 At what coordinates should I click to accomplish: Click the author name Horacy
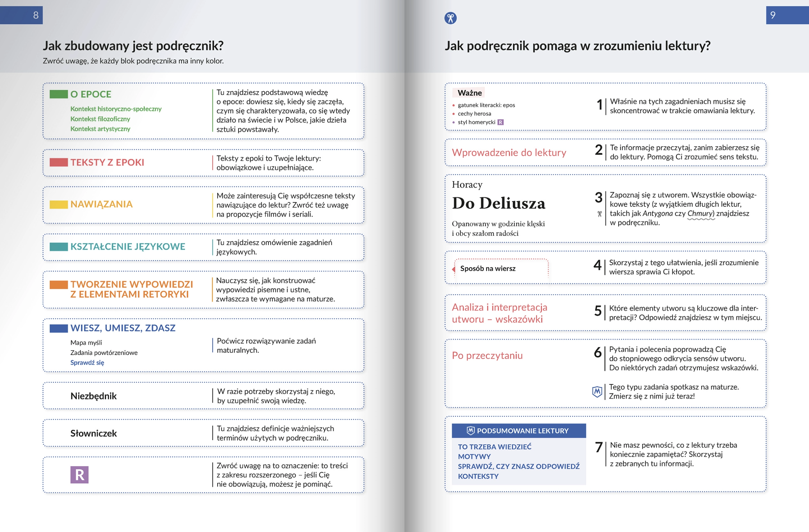pos(467,185)
